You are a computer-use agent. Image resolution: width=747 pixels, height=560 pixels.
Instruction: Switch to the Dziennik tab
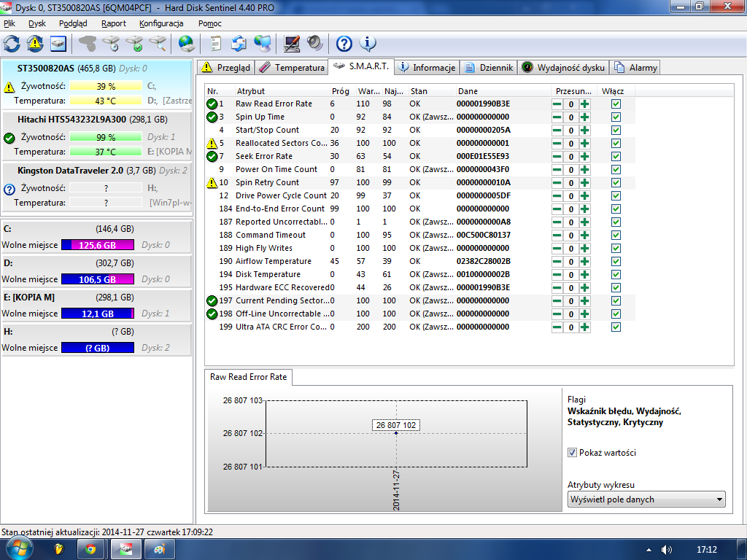coord(489,68)
